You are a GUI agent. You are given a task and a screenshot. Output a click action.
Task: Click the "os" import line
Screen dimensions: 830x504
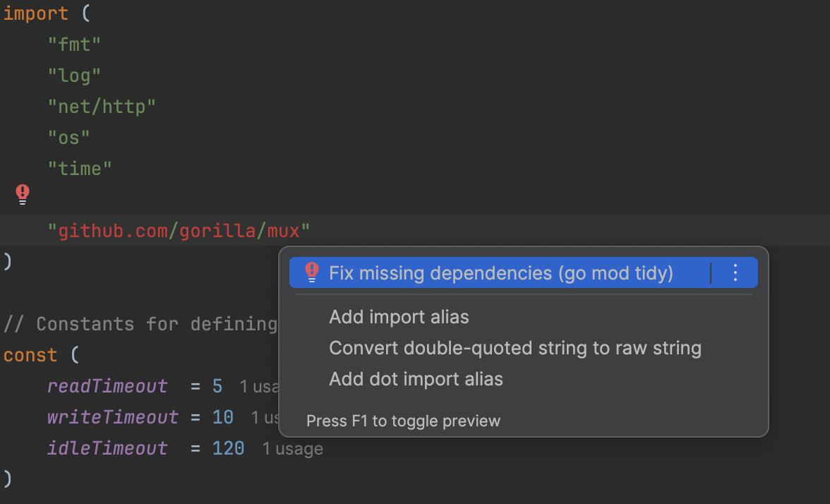coord(69,138)
